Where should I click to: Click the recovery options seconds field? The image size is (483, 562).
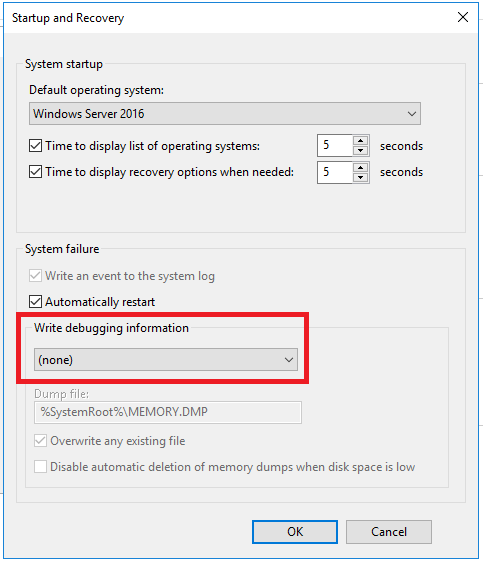(x=335, y=172)
